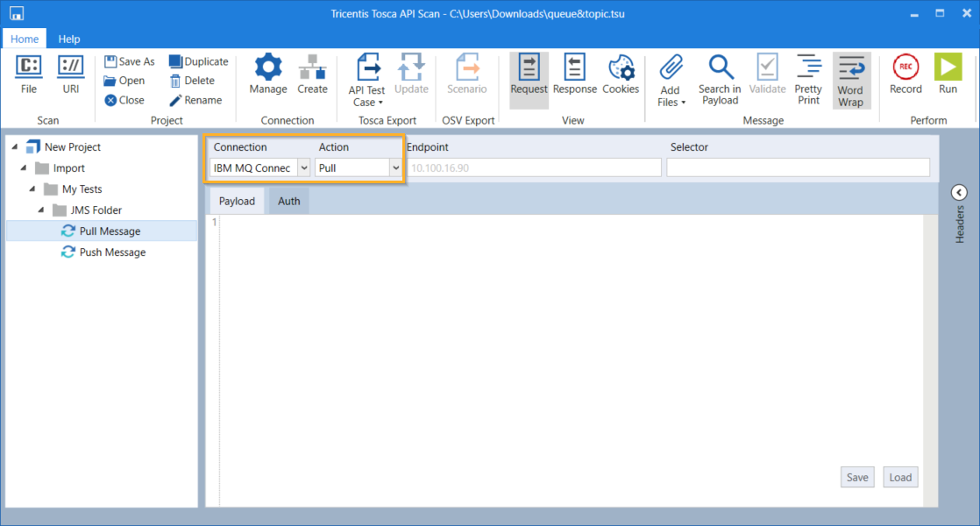Click the Load button in payload
The height and width of the screenshot is (526, 980).
pyautogui.click(x=900, y=477)
